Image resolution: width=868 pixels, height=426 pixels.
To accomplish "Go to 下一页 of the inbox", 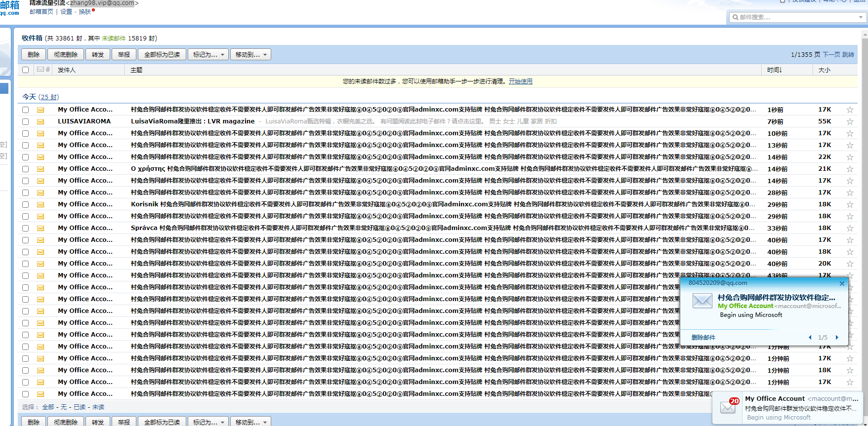I will tap(831, 55).
